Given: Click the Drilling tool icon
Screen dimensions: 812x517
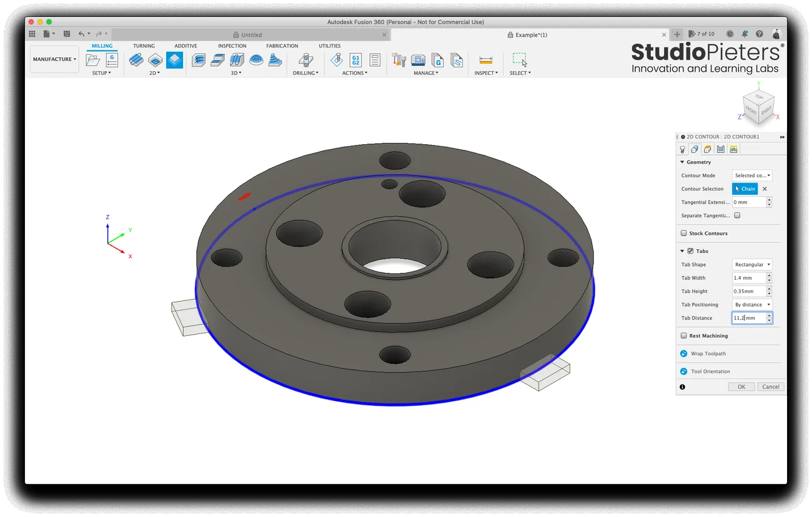Looking at the screenshot, I should click(305, 60).
